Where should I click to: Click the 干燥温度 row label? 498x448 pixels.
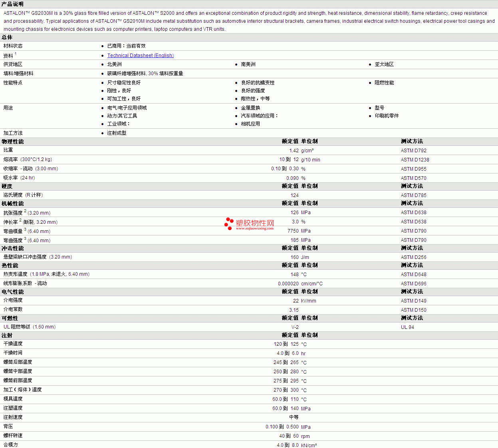[13, 344]
